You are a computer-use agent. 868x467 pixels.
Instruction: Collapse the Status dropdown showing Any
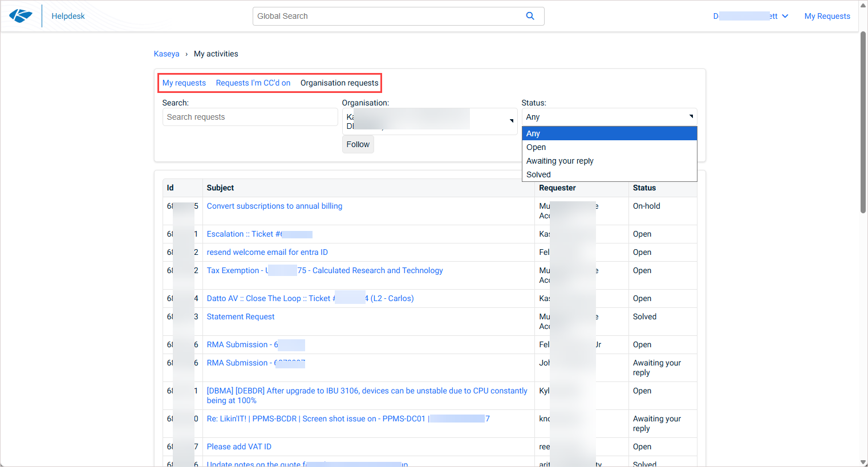click(609, 117)
